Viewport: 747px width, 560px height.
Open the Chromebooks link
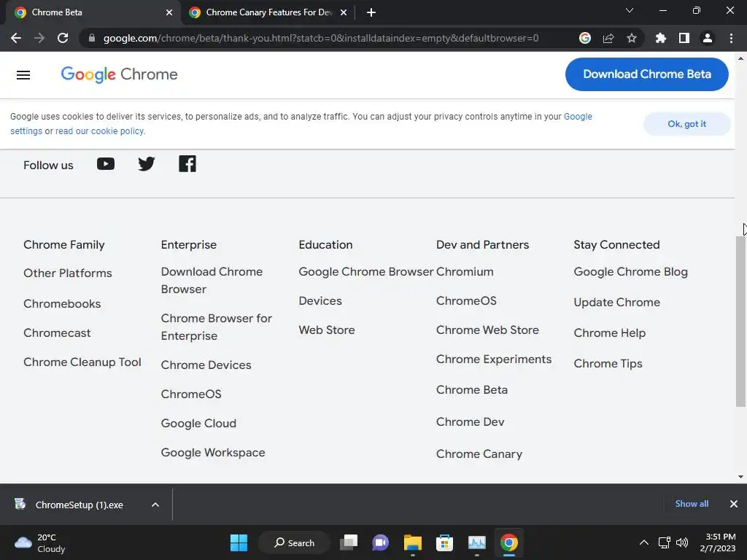tap(62, 304)
